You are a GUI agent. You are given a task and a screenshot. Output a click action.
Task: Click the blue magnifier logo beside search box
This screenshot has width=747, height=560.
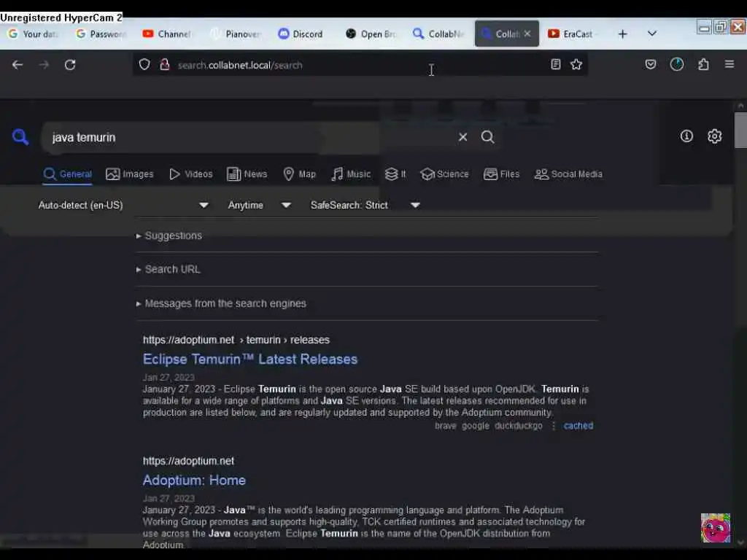pyautogui.click(x=20, y=137)
